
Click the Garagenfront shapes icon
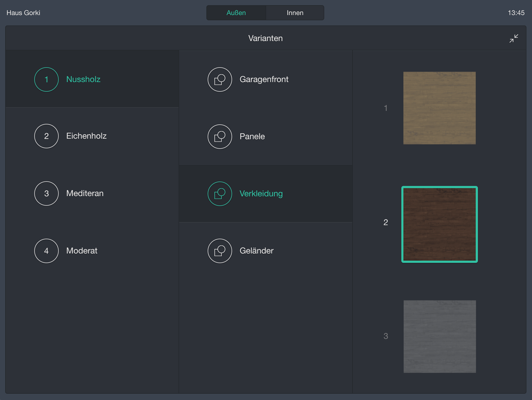pyautogui.click(x=220, y=79)
